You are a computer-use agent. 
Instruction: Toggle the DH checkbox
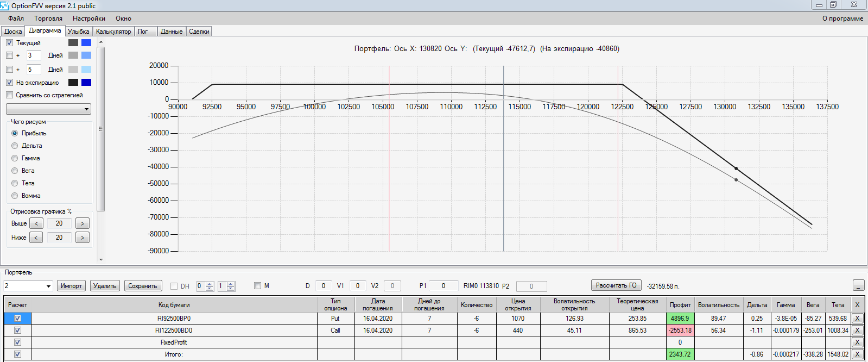[x=174, y=286]
